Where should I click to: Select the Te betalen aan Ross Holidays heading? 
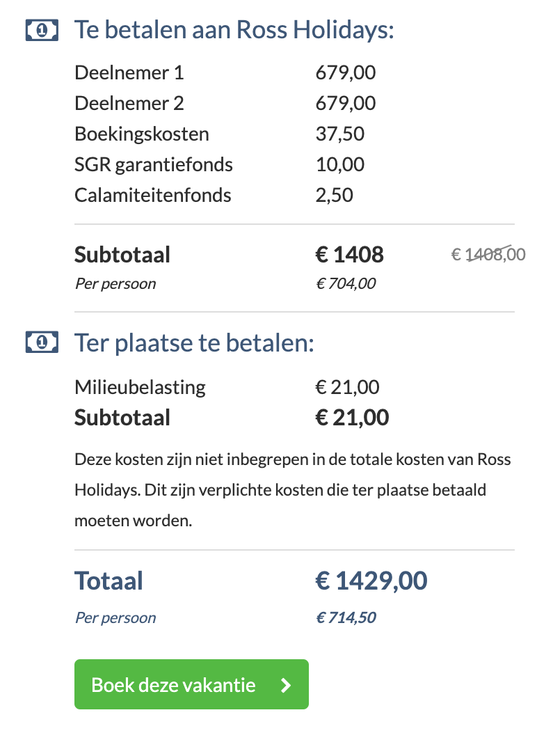pos(234,30)
